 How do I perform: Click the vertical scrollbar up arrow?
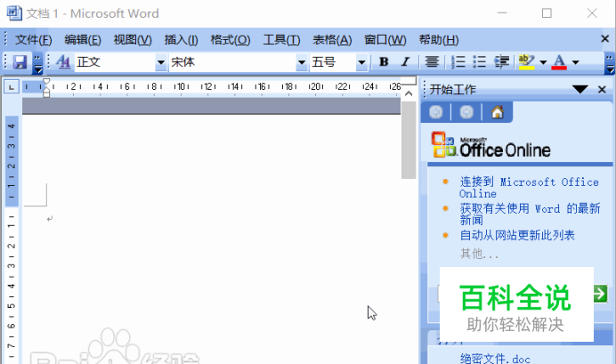[x=409, y=93]
